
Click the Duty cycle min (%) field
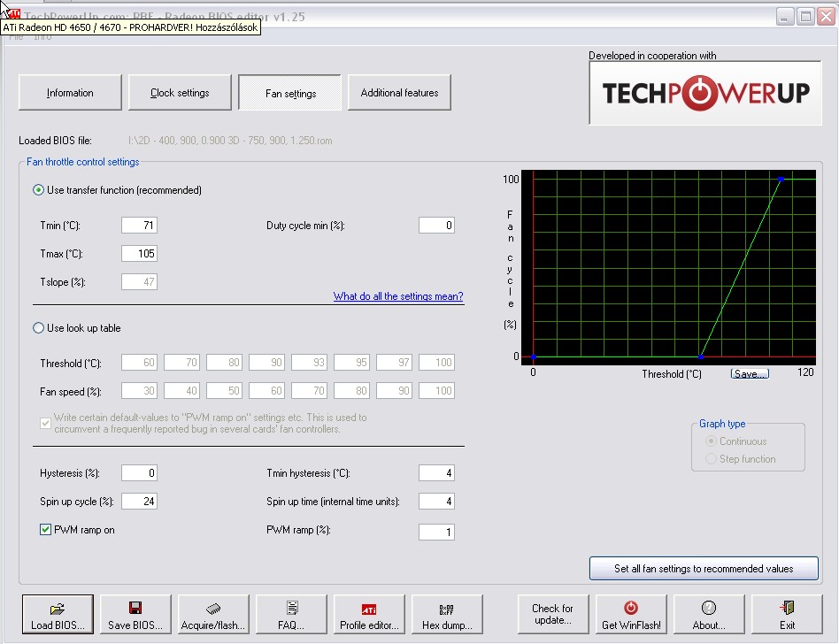point(436,226)
